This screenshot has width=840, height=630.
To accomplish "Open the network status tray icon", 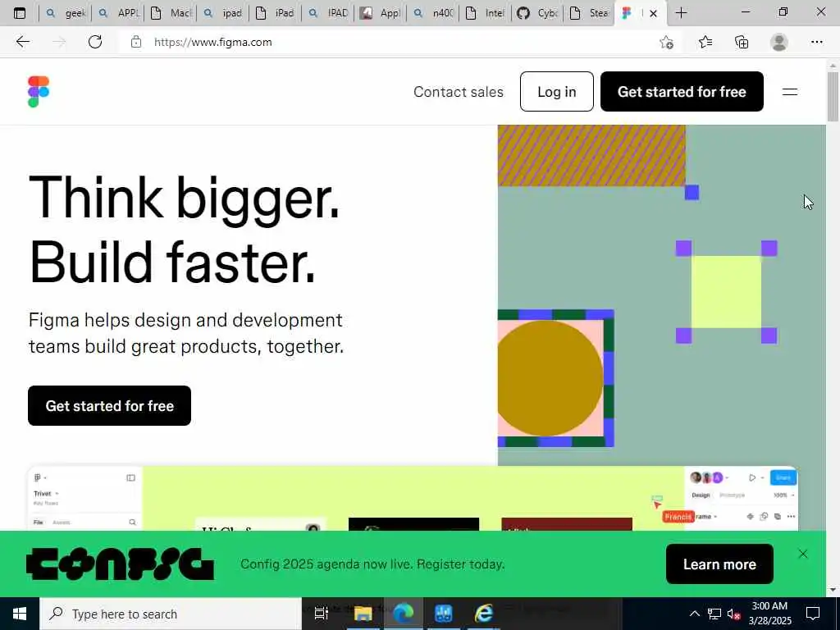I will click(714, 614).
